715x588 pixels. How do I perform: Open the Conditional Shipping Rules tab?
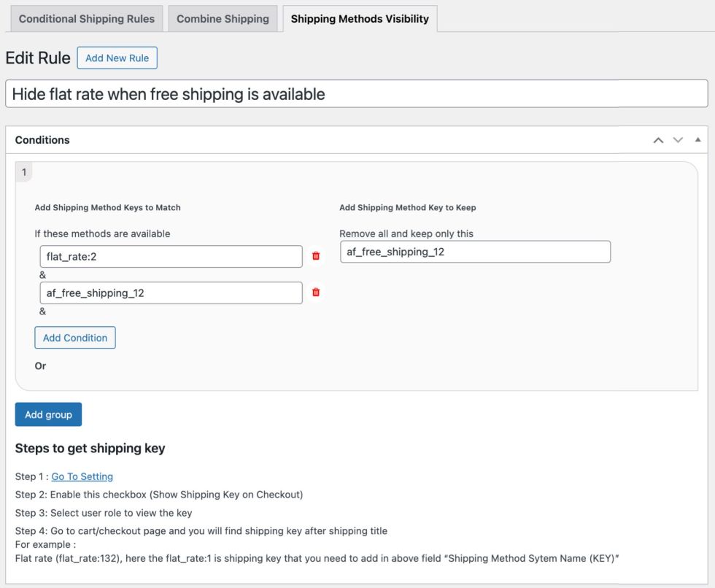point(87,19)
